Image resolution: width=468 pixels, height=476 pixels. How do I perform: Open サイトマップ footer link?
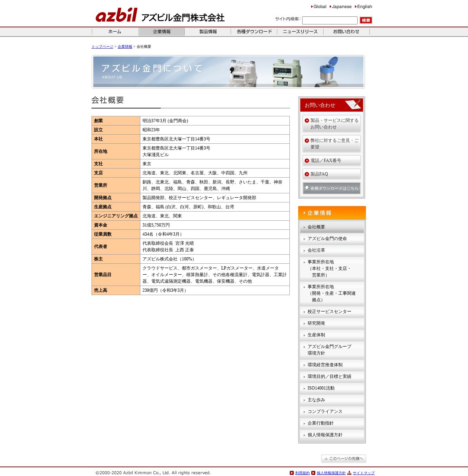coord(363,473)
